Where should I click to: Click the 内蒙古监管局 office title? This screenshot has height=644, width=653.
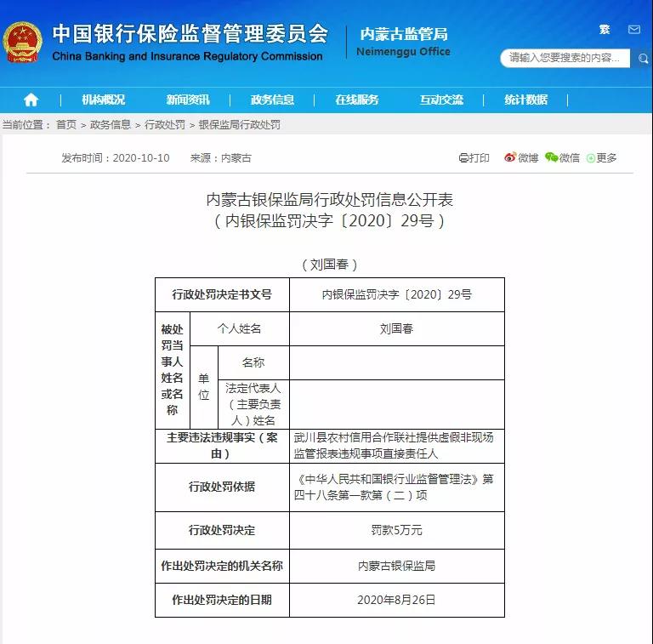point(404,35)
